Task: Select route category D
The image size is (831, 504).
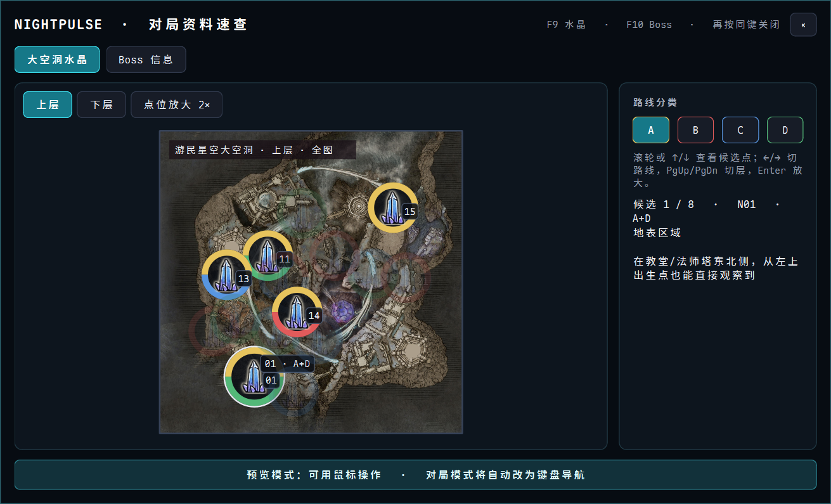Action: (x=785, y=130)
